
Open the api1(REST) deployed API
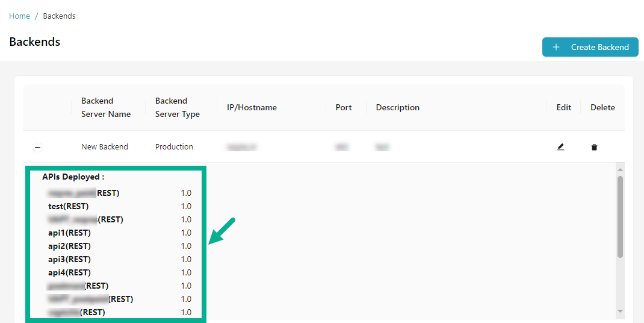click(x=69, y=233)
